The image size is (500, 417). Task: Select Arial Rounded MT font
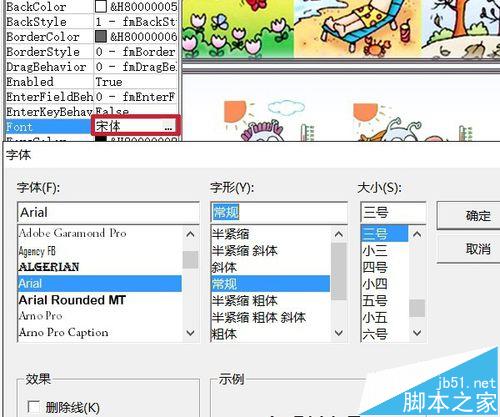pyautogui.click(x=72, y=300)
